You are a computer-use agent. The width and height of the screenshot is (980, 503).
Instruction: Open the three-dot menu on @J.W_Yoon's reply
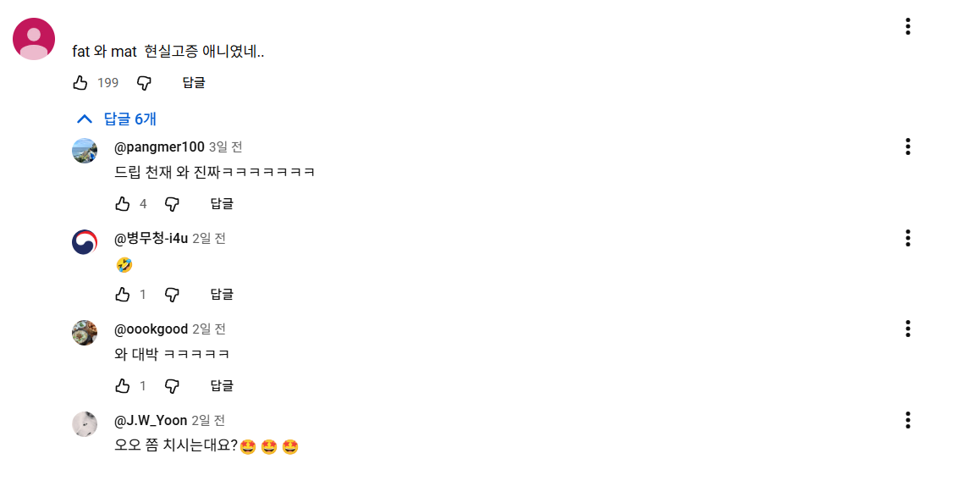pyautogui.click(x=907, y=420)
